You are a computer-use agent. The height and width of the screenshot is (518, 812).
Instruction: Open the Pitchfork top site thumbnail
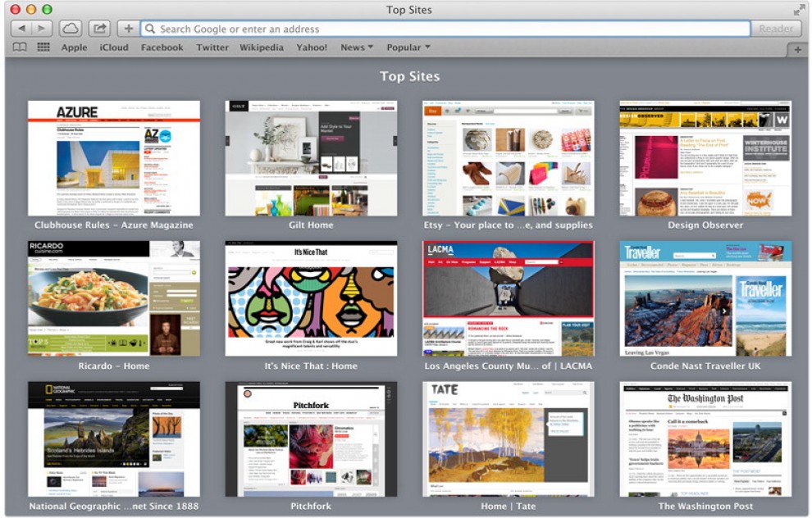click(311, 440)
